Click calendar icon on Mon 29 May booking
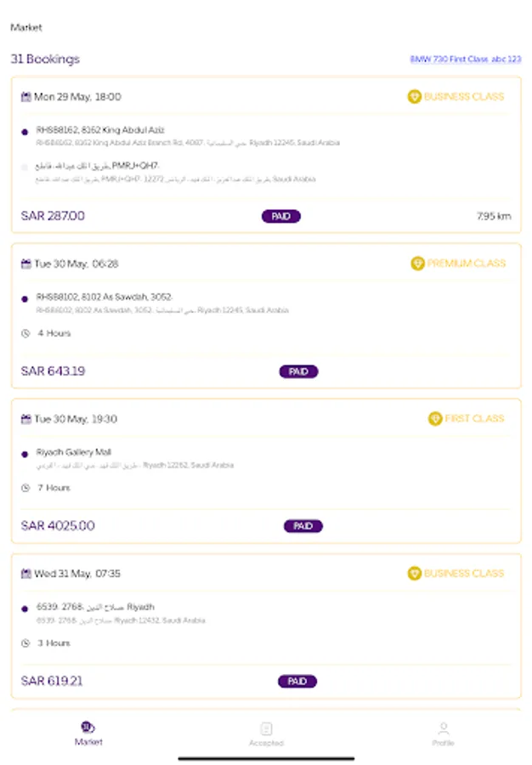 [26, 97]
